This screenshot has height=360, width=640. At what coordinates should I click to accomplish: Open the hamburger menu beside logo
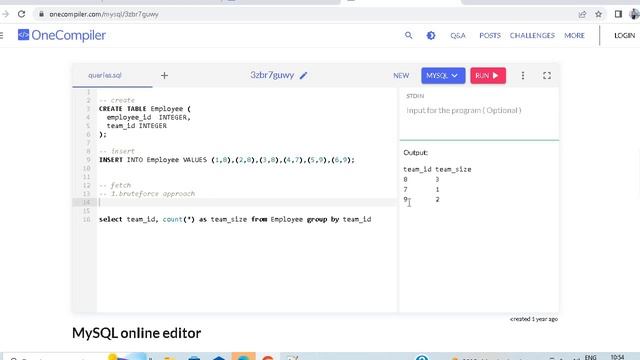click(2, 36)
